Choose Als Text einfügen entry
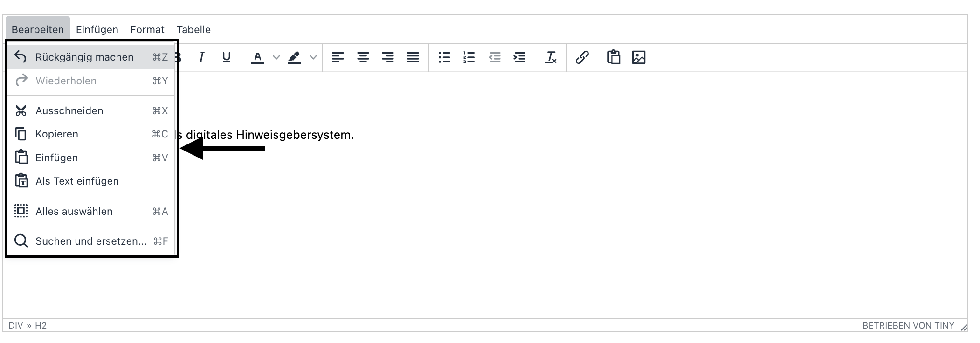 91,181
